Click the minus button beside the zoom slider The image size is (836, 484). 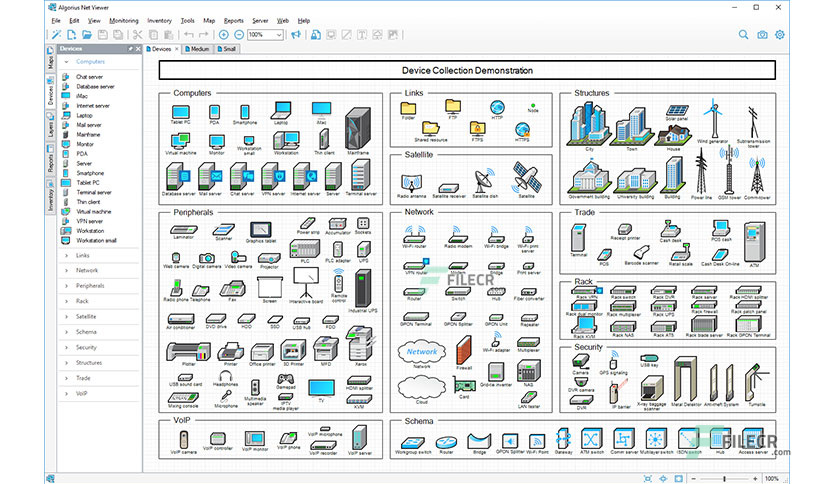694,479
